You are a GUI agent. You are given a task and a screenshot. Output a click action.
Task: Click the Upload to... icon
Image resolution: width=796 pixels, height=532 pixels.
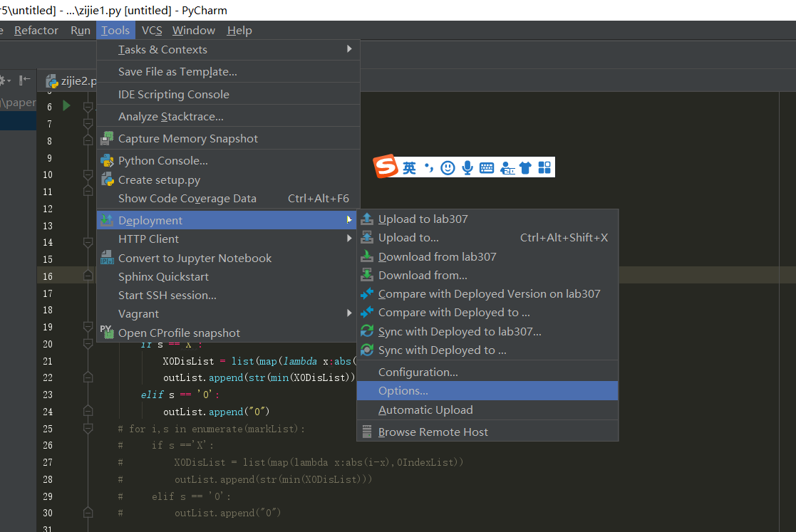367,237
